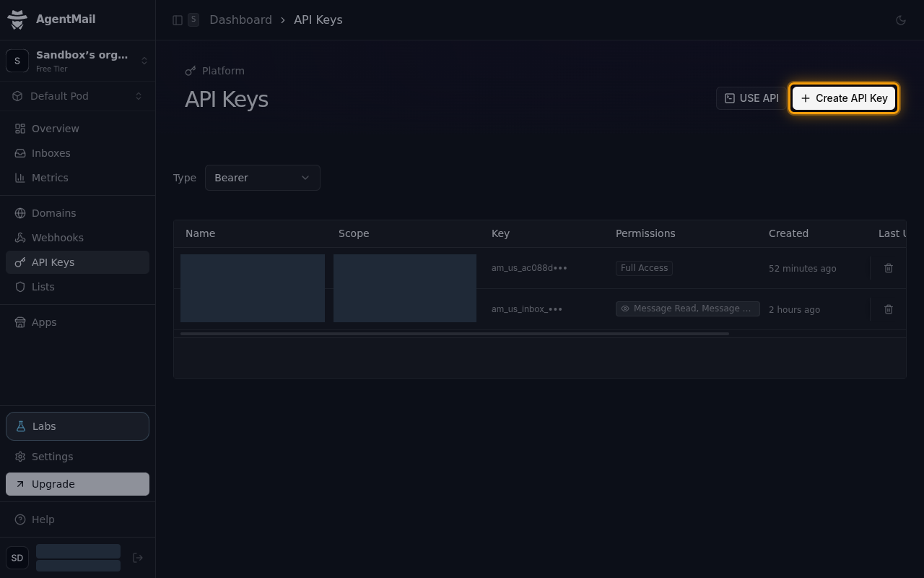The image size is (924, 578).
Task: Open the Labs button
Action: pyautogui.click(x=77, y=426)
